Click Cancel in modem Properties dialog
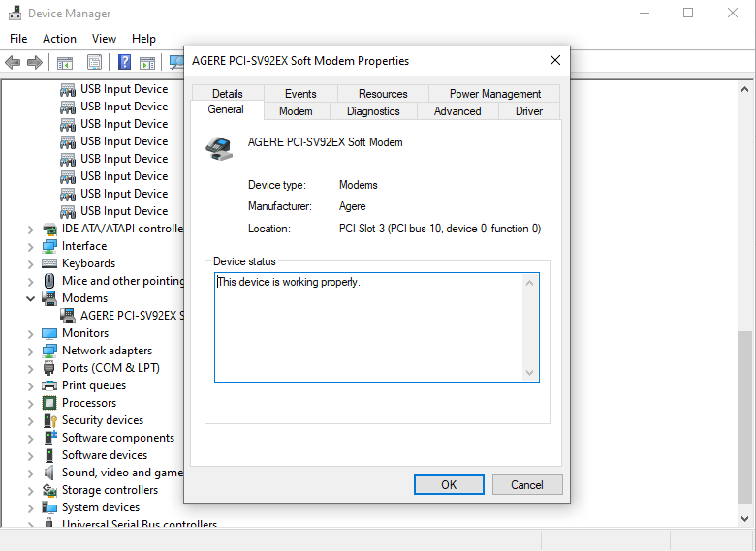The height and width of the screenshot is (551, 756). pyautogui.click(x=527, y=484)
